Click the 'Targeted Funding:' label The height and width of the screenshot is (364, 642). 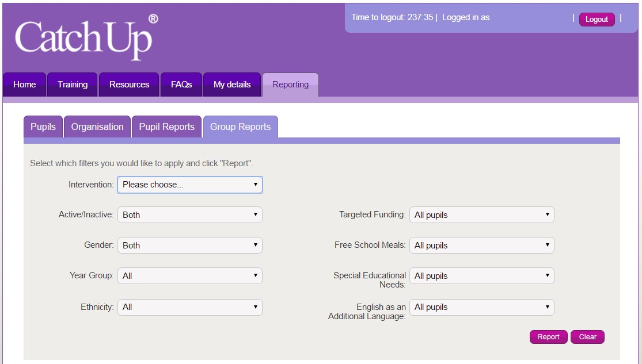pos(372,214)
